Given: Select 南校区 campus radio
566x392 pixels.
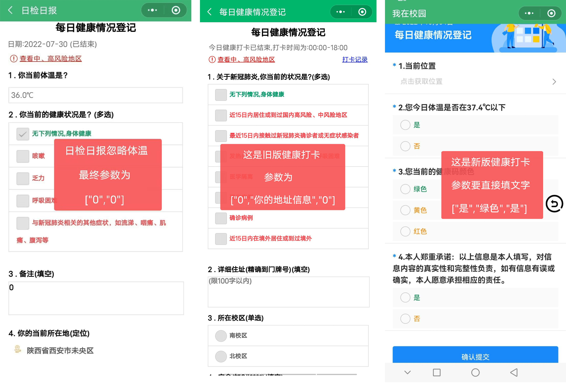Looking at the screenshot, I should 221,336.
